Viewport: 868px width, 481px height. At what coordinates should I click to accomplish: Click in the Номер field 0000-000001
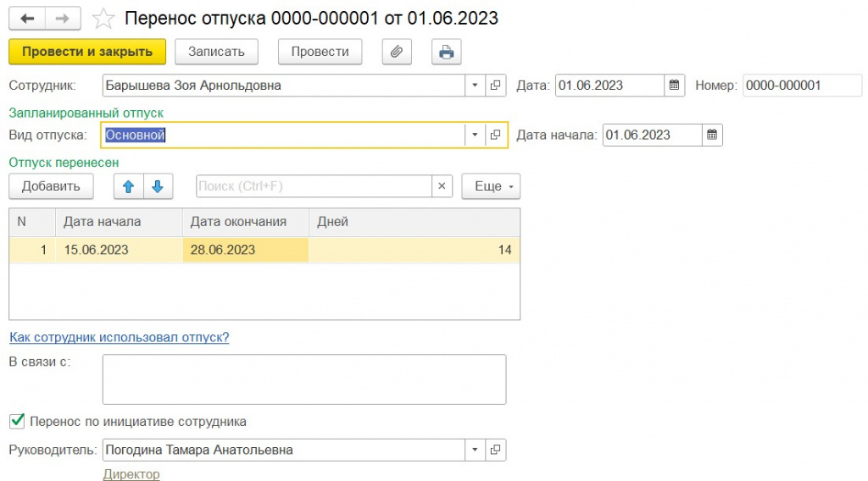802,86
